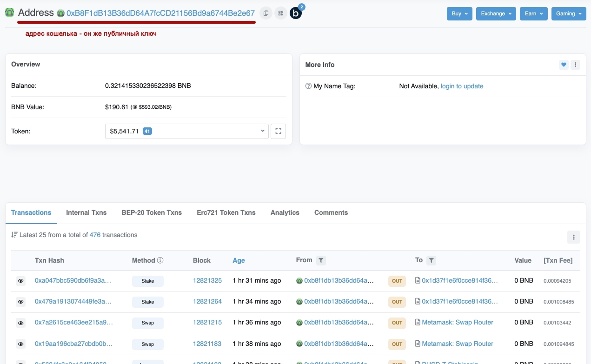Filter transactions by To address
The height and width of the screenshot is (364, 591).
(431, 261)
